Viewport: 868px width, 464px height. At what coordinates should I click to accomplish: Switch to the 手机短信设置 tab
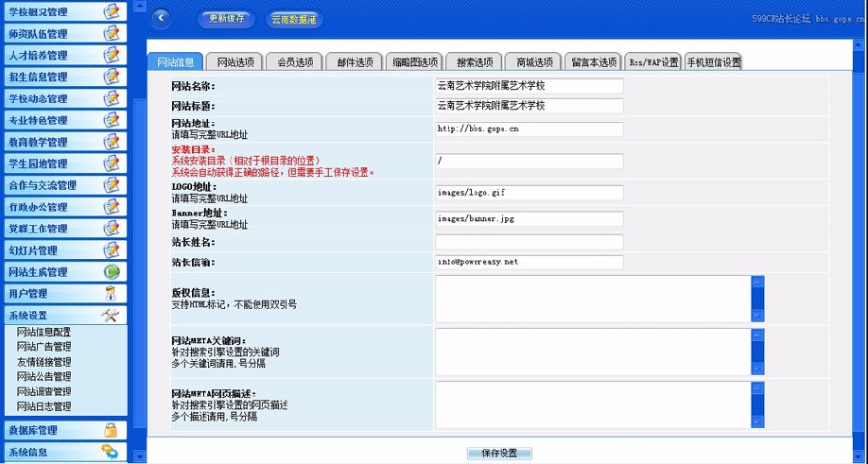click(x=713, y=62)
